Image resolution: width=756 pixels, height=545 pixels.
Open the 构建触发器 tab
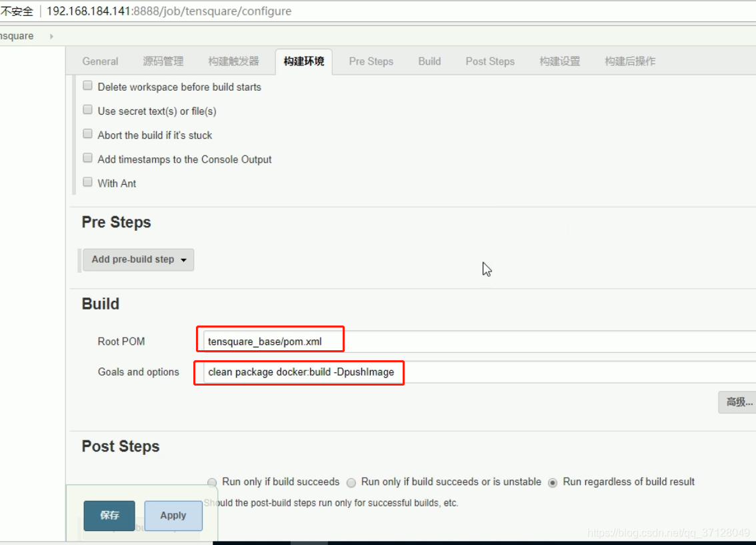coord(233,61)
